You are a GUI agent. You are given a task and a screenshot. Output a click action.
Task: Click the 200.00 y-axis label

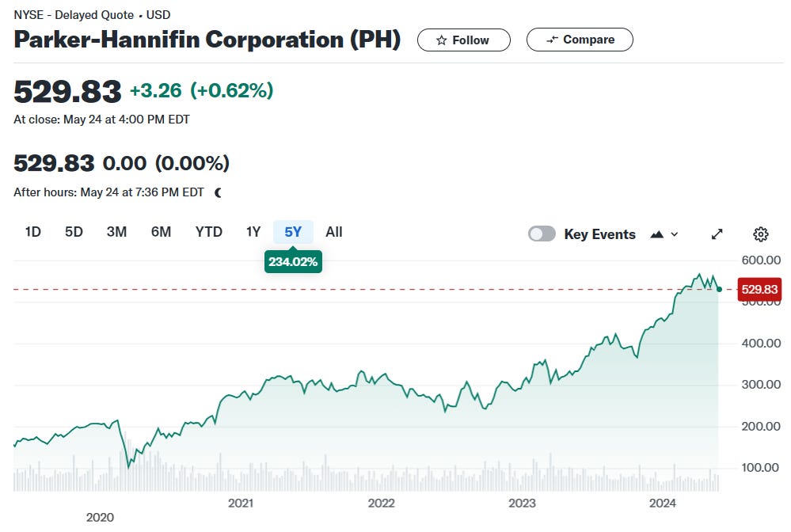[761, 427]
